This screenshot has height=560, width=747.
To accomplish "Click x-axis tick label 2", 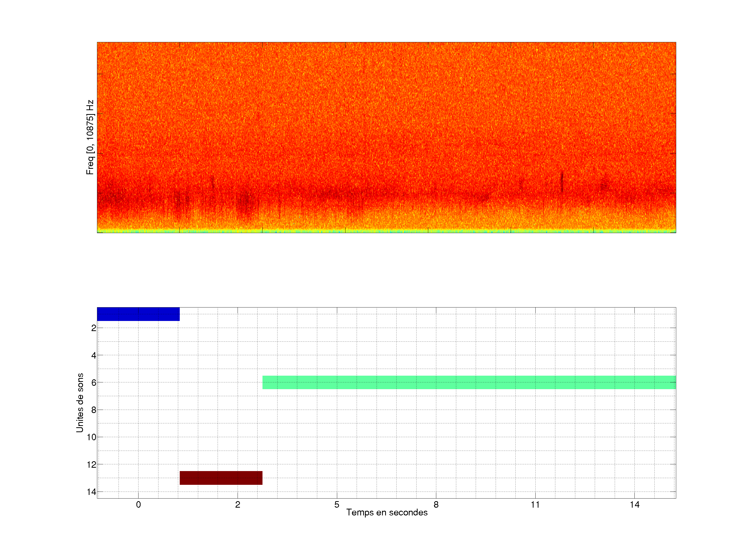I will pyautogui.click(x=237, y=505).
